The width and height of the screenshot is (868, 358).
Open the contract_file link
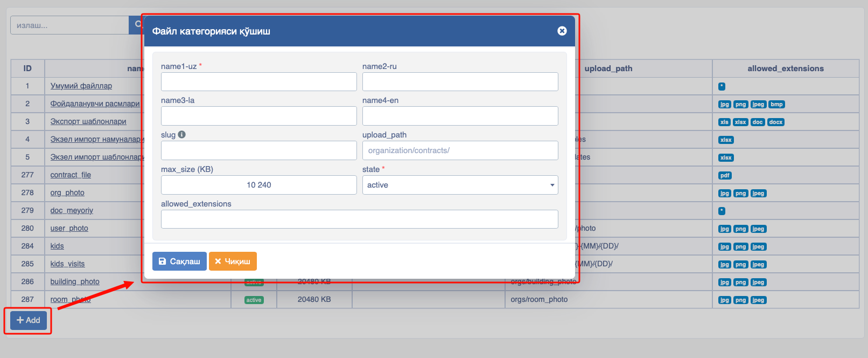71,175
